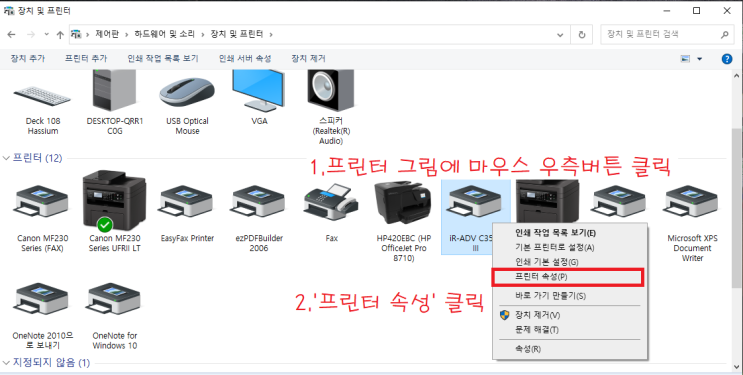Open recent locations dropdown arrow
The image size is (743, 375).
coord(46,34)
